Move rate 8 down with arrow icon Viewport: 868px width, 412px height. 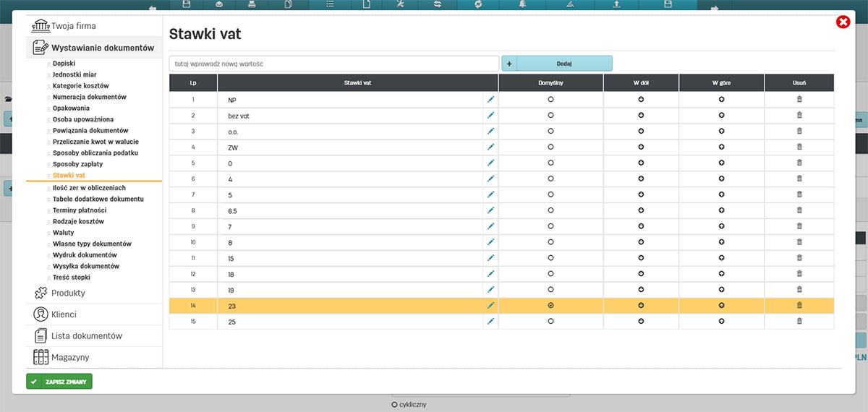(x=641, y=242)
